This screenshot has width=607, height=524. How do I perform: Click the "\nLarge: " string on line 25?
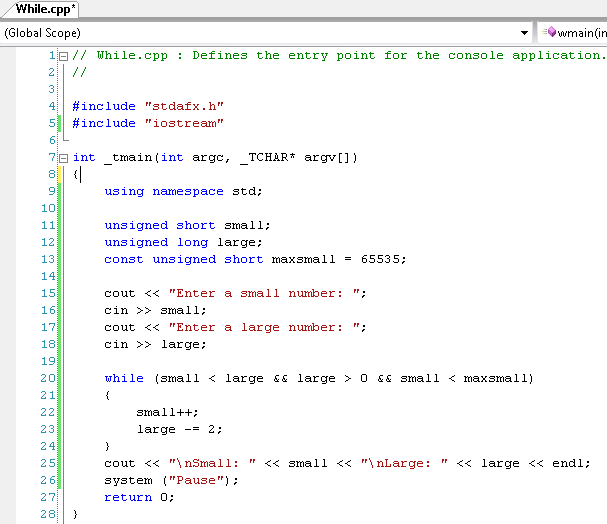[x=404, y=463]
